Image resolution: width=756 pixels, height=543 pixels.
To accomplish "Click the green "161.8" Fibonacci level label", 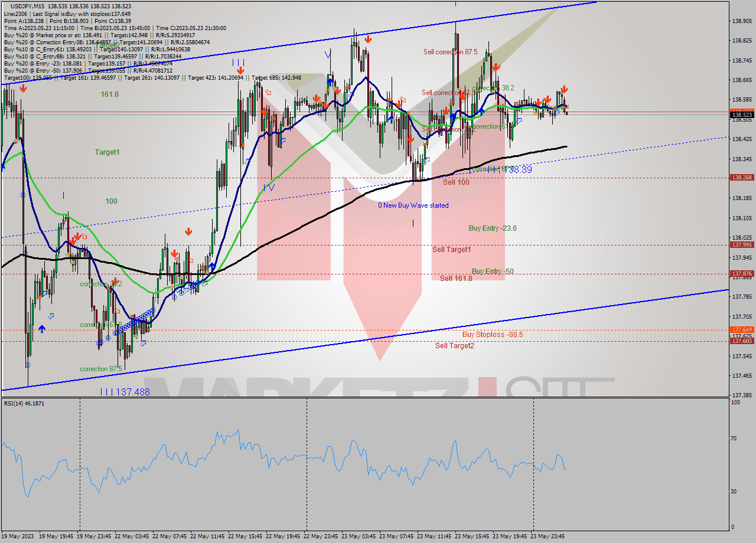I will point(109,94).
